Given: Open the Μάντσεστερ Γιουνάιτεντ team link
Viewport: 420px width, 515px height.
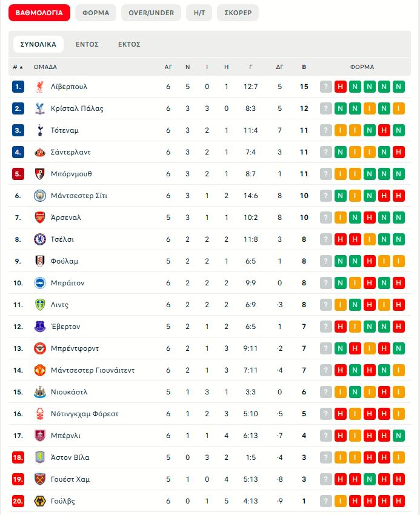Looking at the screenshot, I should 93,370.
